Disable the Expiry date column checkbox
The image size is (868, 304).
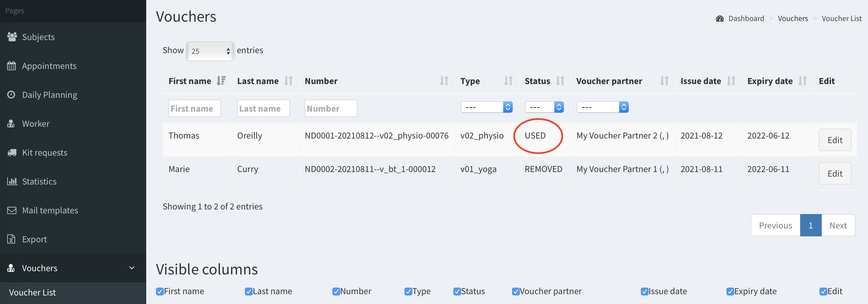coord(730,292)
